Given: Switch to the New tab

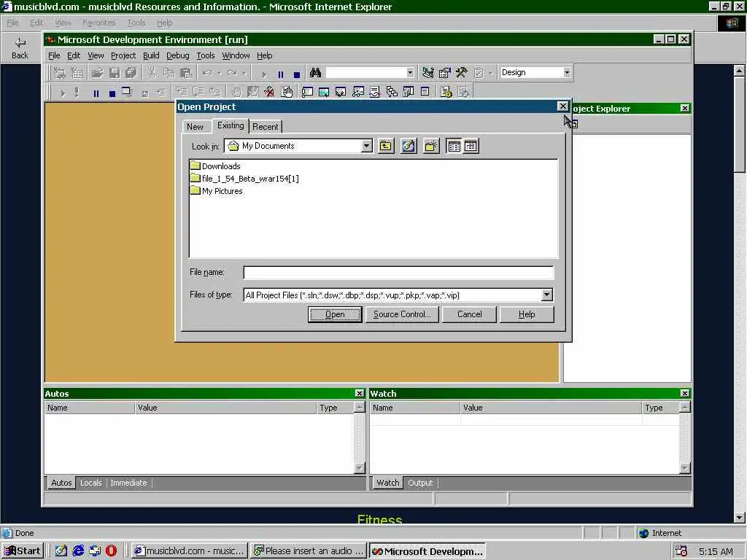Looking at the screenshot, I should [195, 127].
